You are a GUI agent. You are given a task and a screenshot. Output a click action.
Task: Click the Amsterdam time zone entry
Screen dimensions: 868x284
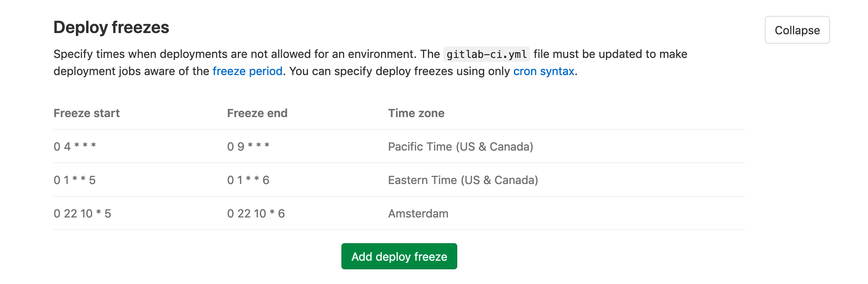click(x=418, y=213)
